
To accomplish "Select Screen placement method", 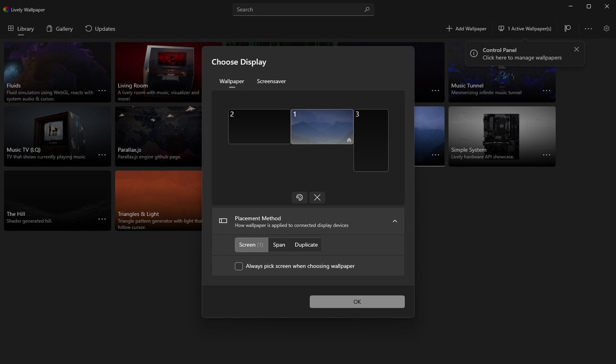I will point(251,245).
